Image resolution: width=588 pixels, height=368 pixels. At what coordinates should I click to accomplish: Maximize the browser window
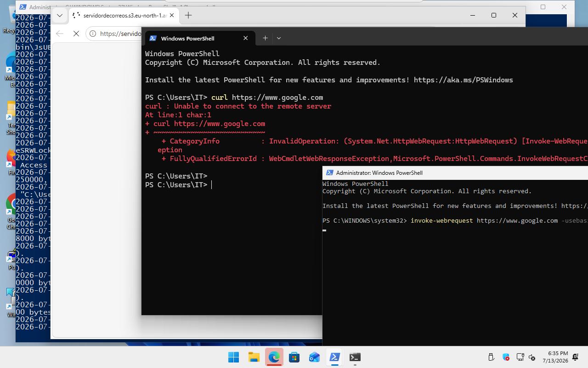494,15
